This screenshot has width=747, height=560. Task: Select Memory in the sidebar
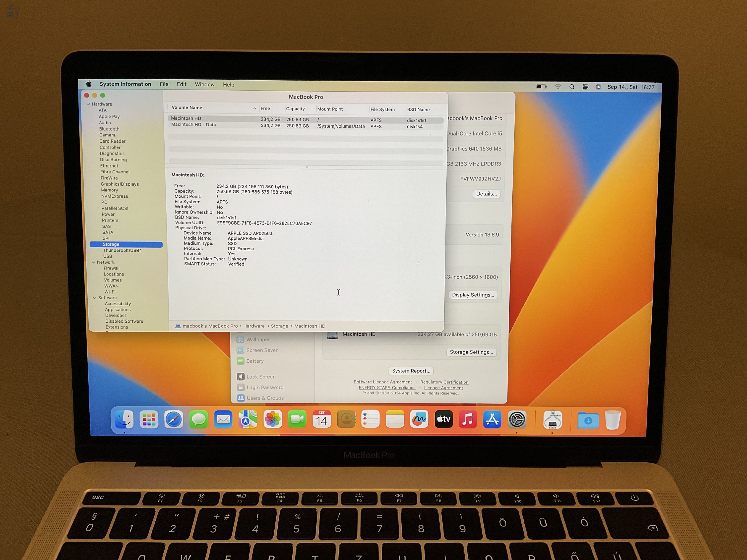(x=109, y=190)
